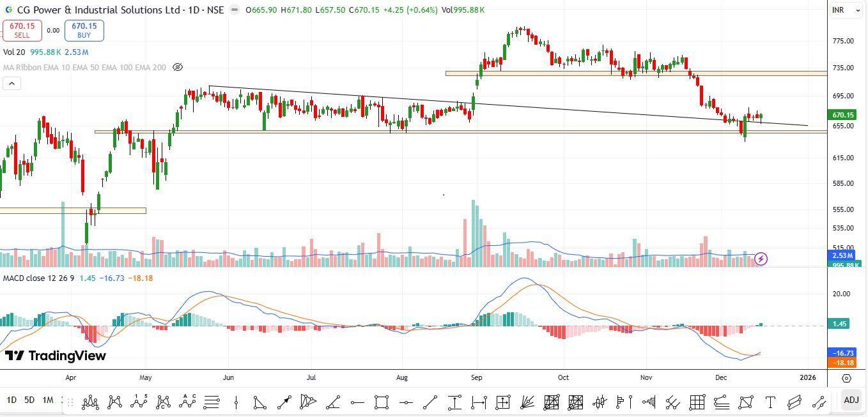Open the INR currency dropdown
The width and height of the screenshot is (868, 417).
pos(846,10)
